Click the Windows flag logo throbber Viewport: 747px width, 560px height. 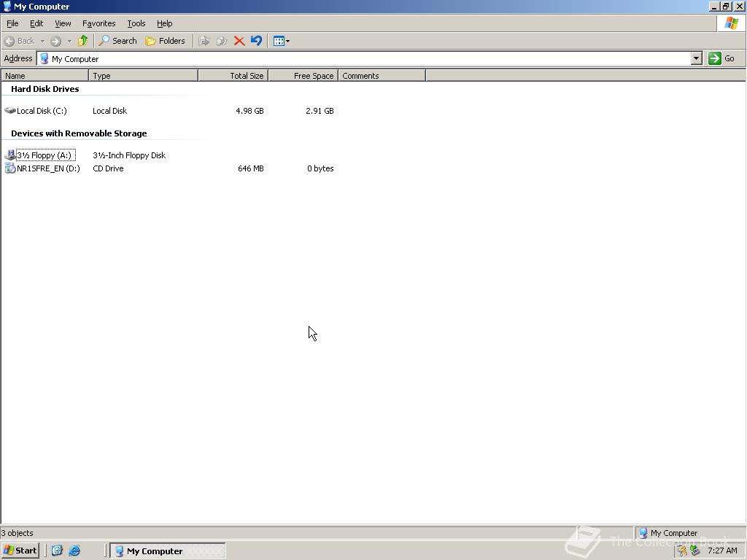tap(731, 23)
